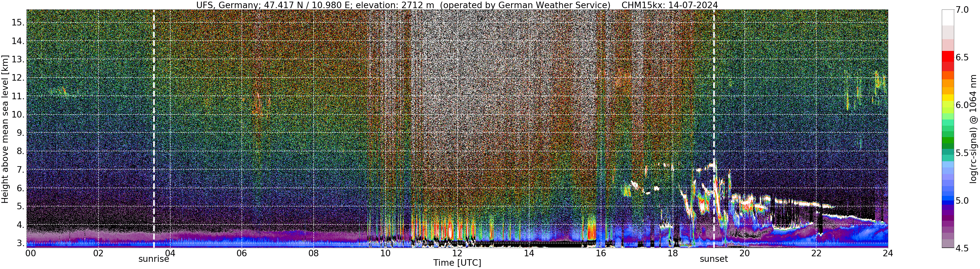The image size is (980, 269).
Task: Click the y-axis tick label '3.'
Action: [21, 243]
